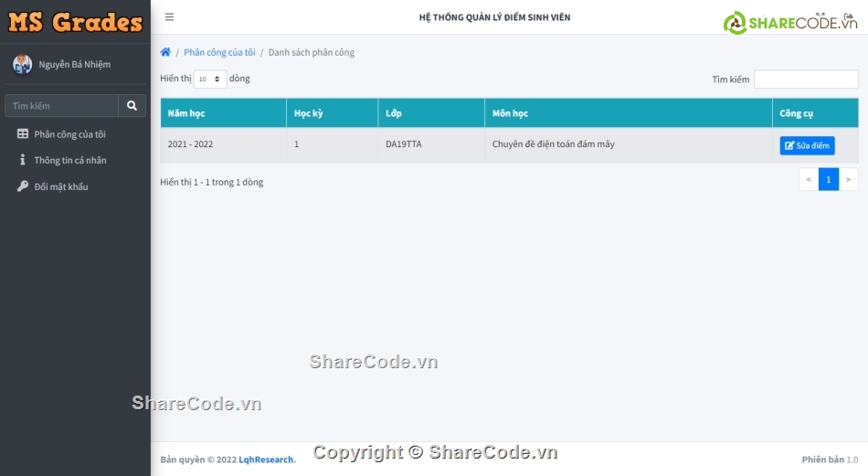Click the table icon beside Phân công của tôi
Image resolution: width=868 pixels, height=476 pixels.
coord(23,134)
